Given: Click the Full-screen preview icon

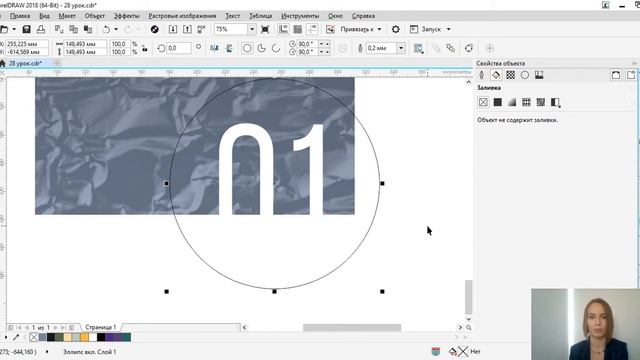Looking at the screenshot, I should pyautogui.click(x=265, y=29).
